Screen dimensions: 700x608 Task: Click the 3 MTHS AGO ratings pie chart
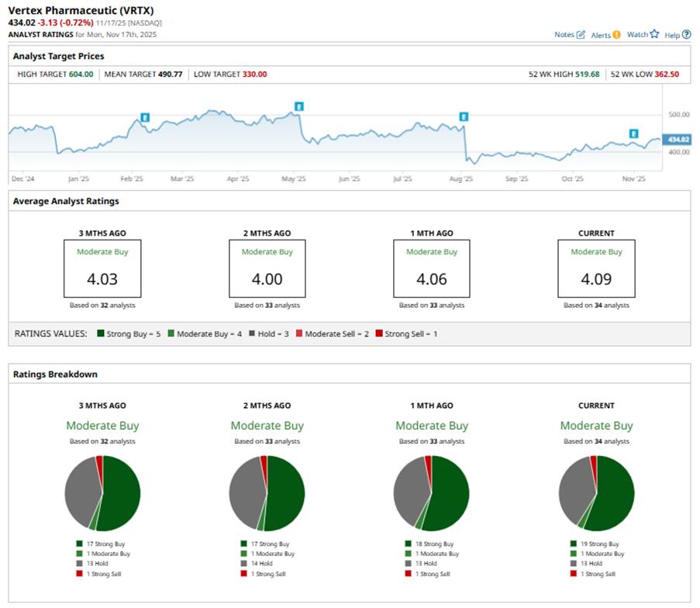102,493
